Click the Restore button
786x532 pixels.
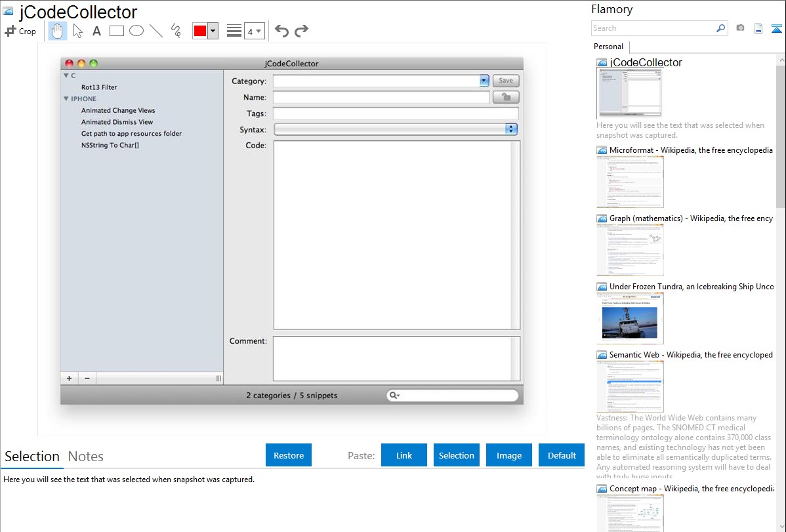pyautogui.click(x=289, y=455)
